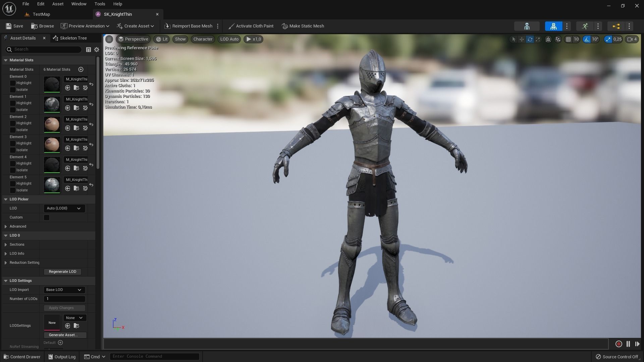The height and width of the screenshot is (362, 644).
Task: Click the Unreal Engine logo icon
Action: click(9, 9)
